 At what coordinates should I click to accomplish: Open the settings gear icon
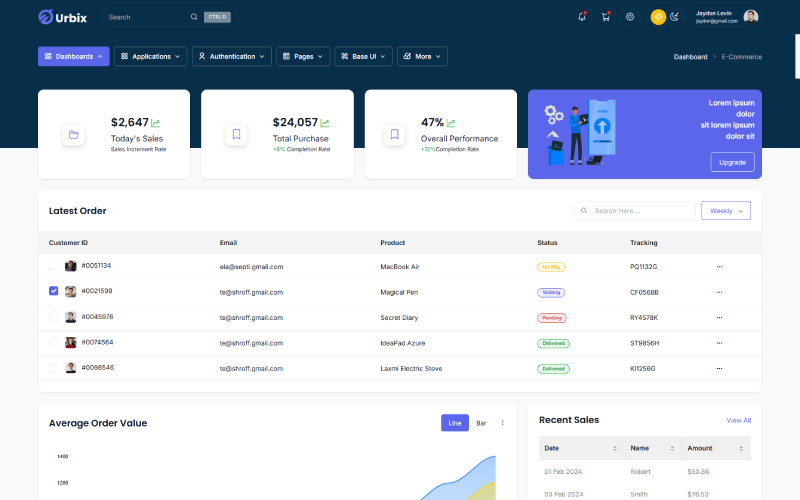click(630, 17)
